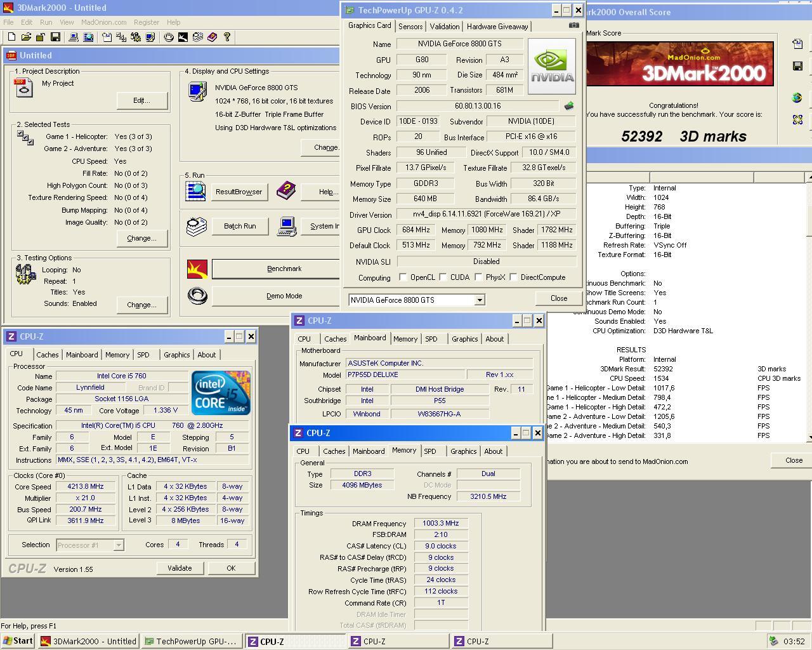
Task: Switch to the Validation tab in GPU-Z
Action: [x=445, y=26]
